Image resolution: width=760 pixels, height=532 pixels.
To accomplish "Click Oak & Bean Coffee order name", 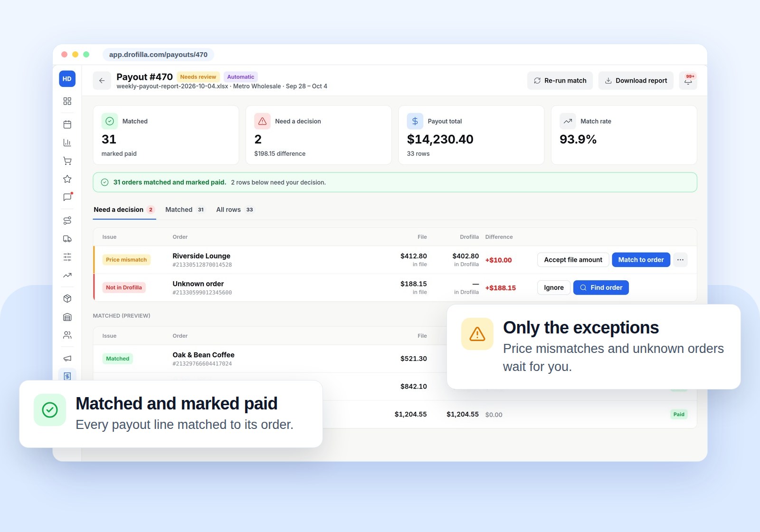I will click(203, 355).
